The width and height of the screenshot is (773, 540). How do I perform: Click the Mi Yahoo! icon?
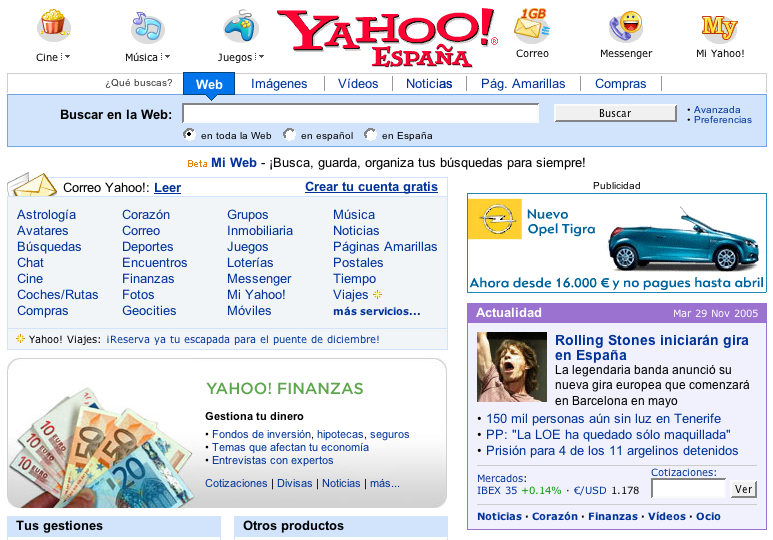[x=719, y=26]
